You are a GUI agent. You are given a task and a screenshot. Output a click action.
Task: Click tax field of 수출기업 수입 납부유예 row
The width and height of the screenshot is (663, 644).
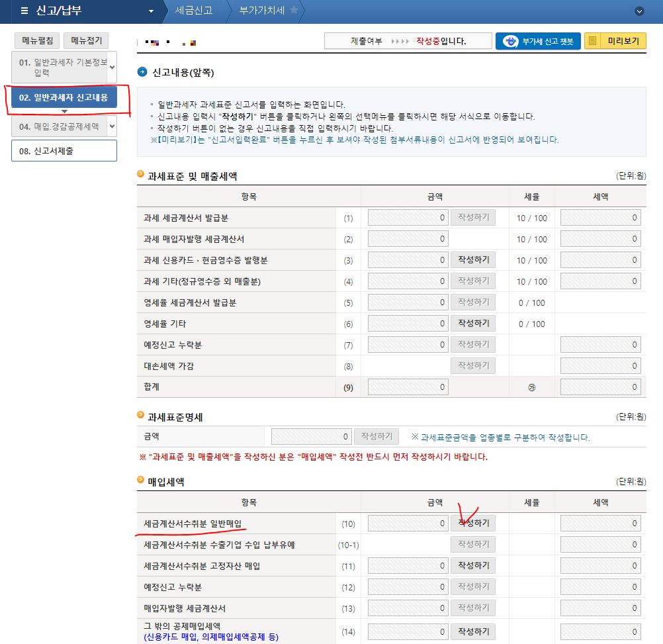pyautogui.click(x=600, y=544)
